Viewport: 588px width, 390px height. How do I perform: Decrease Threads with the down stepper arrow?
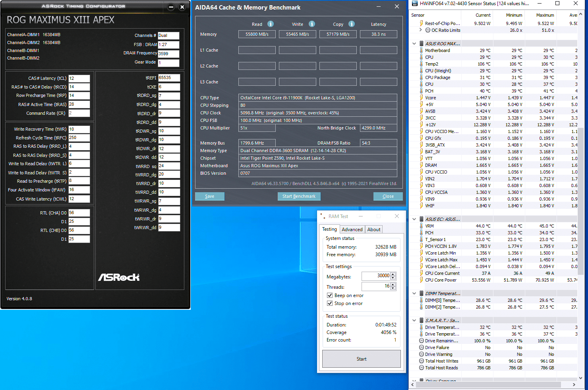[x=393, y=288]
